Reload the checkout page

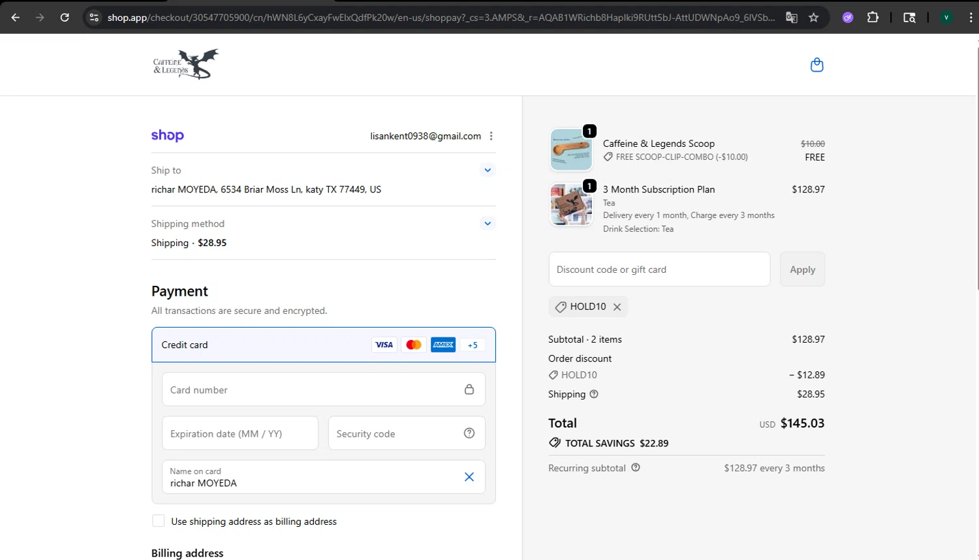[65, 18]
